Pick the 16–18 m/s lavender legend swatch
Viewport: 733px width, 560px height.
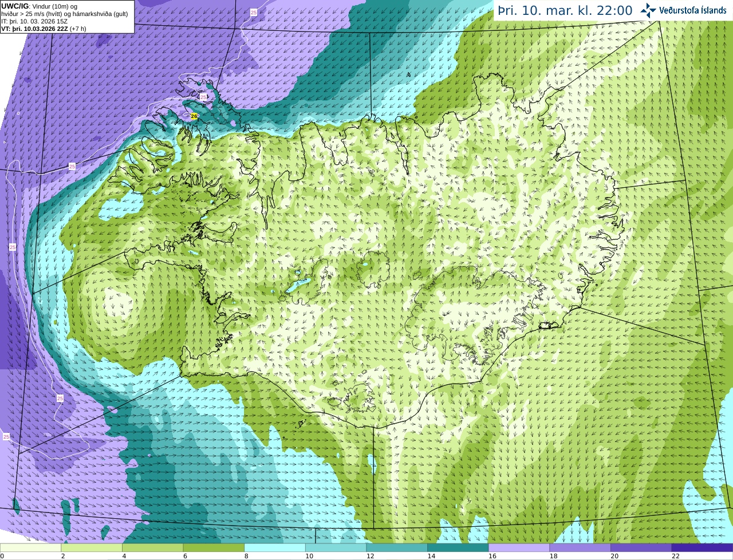(x=519, y=548)
